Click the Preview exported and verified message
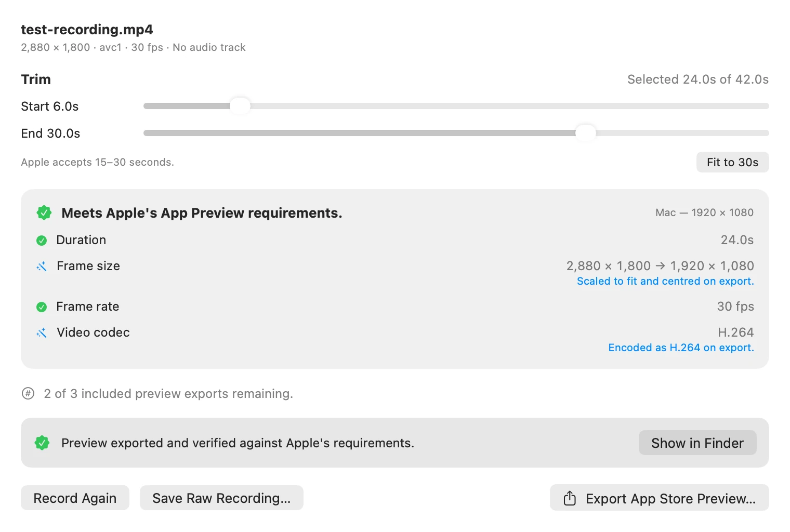This screenshot has width=790, height=532. point(238,443)
